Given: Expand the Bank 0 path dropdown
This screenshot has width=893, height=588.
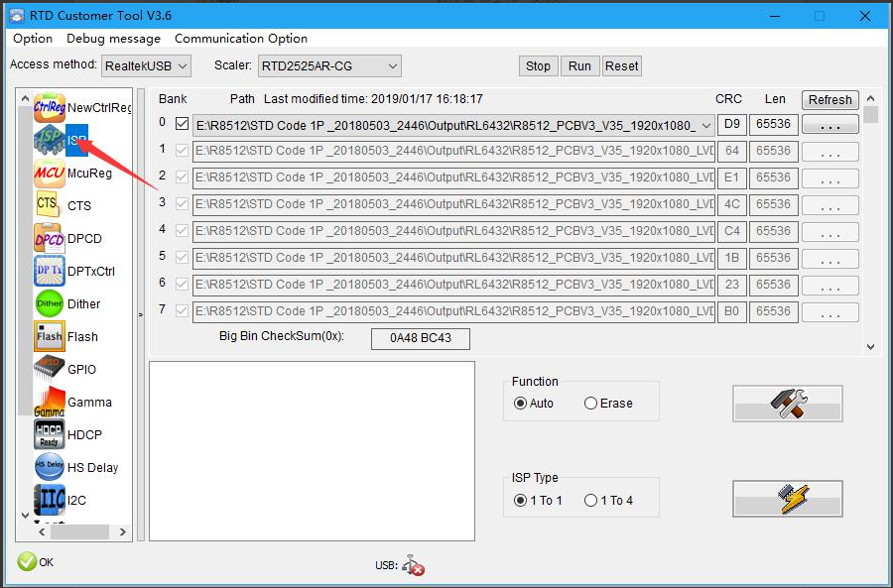Looking at the screenshot, I should click(x=706, y=125).
